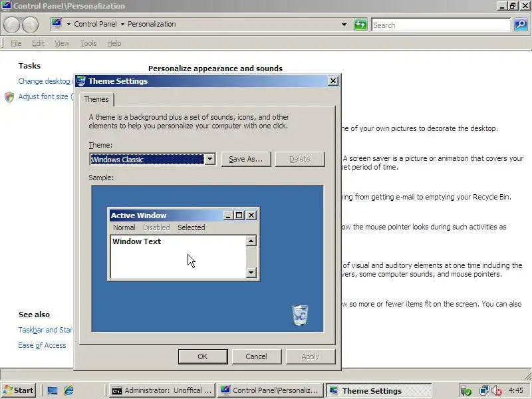Viewport: 532px width, 399px height.
Task: Click the sample window scrollbar down arrow
Action: [251, 272]
